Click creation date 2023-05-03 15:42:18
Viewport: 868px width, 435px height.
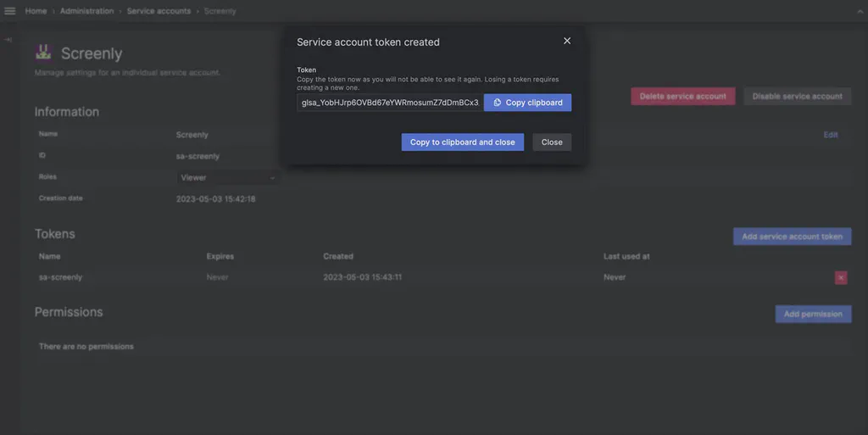(216, 199)
